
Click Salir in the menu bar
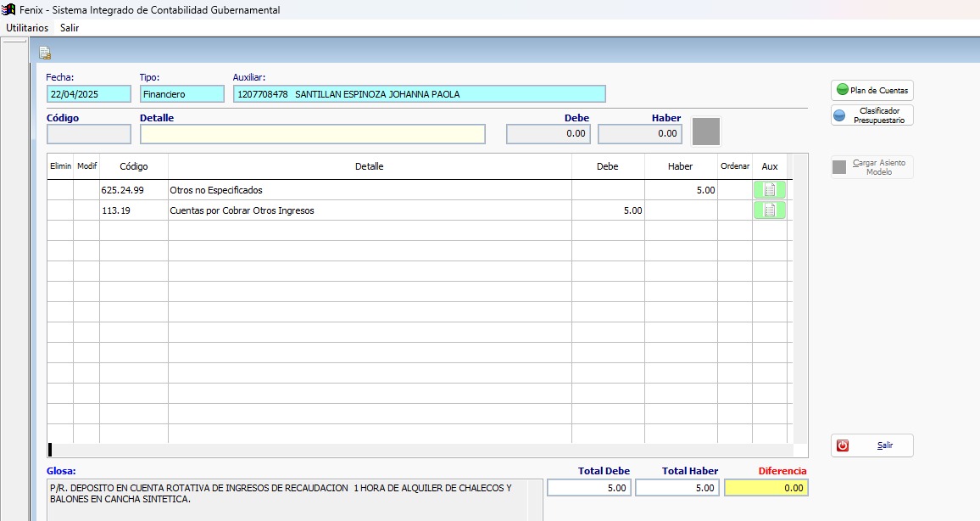tap(70, 27)
